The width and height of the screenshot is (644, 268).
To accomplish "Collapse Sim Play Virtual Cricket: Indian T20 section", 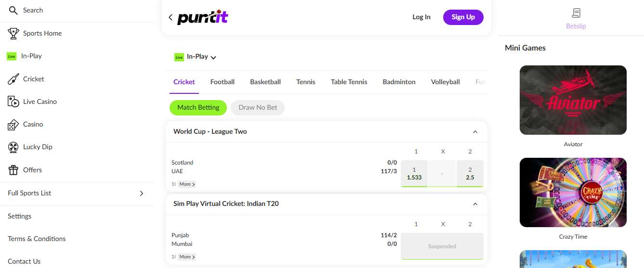I will 475,204.
